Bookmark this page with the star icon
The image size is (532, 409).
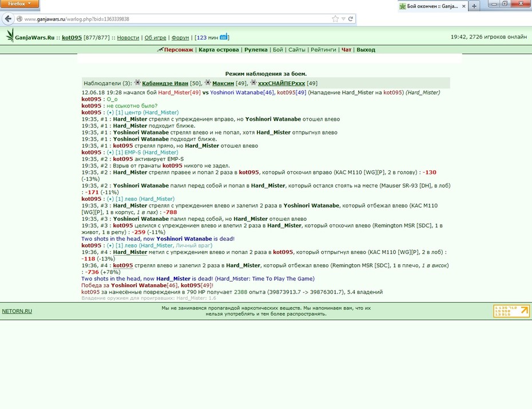335,19
